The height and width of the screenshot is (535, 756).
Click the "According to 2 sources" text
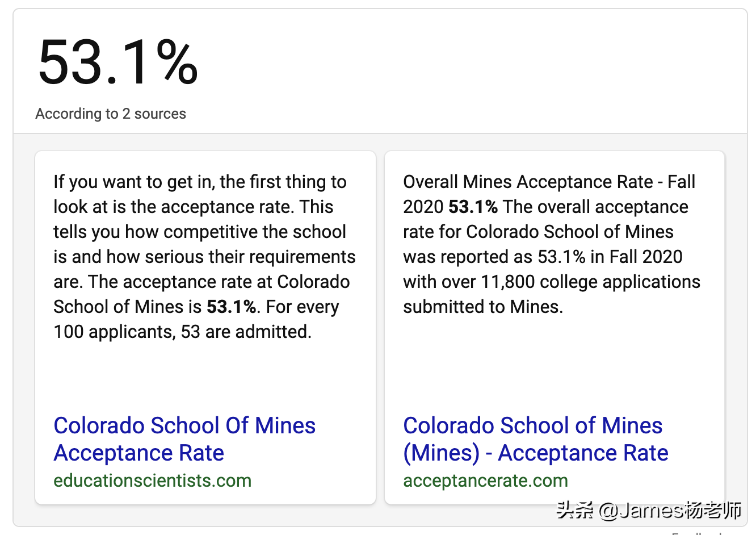(111, 114)
